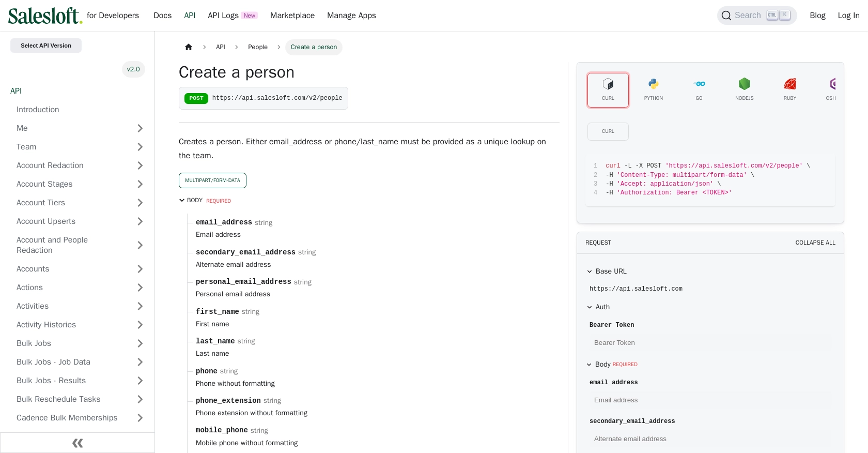868x453 pixels.
Task: Focus the Email address input field
Action: coord(710,400)
